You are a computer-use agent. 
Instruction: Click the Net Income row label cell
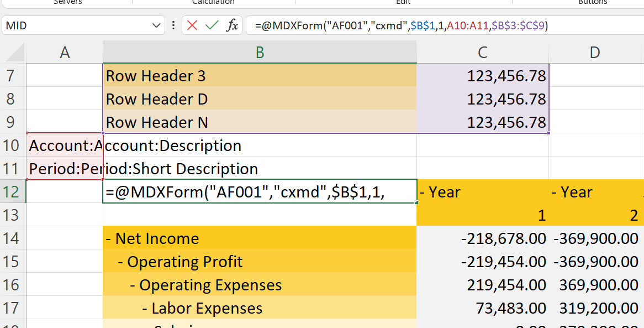tap(260, 238)
